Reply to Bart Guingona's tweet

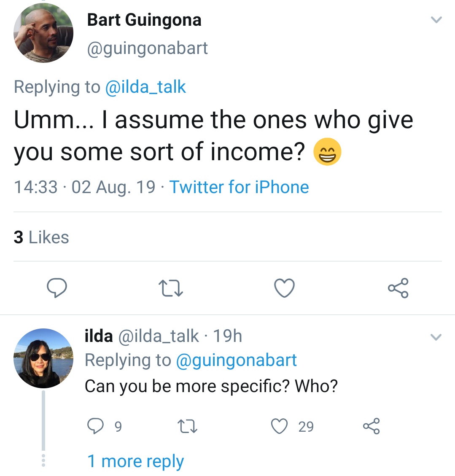click(57, 288)
